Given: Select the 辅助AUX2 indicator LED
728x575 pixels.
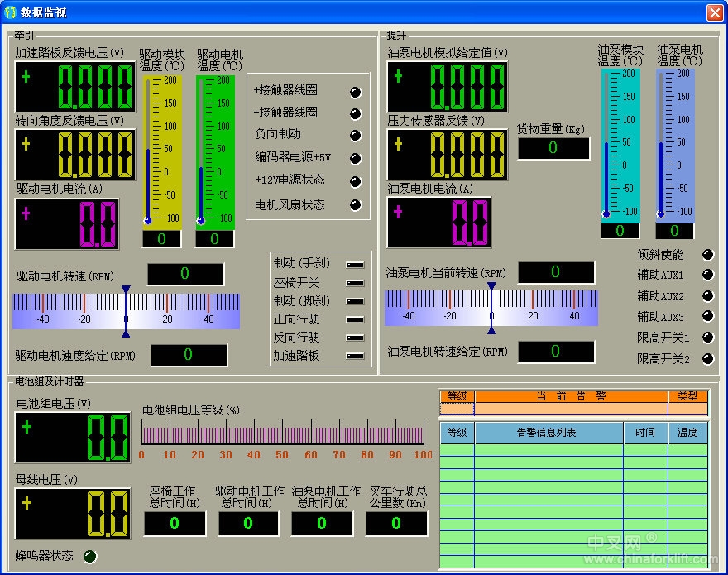Looking at the screenshot, I should [x=708, y=296].
